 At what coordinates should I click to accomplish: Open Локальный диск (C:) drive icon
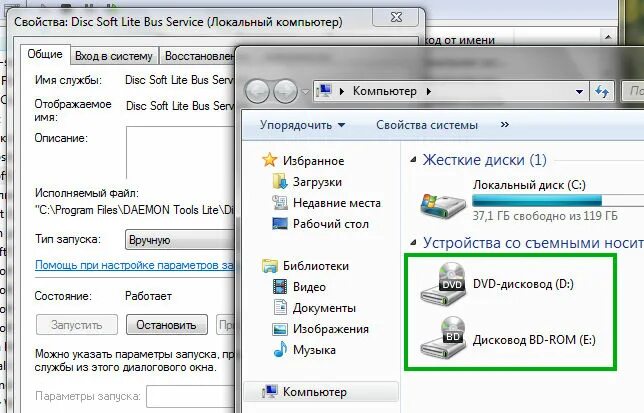[x=443, y=204]
